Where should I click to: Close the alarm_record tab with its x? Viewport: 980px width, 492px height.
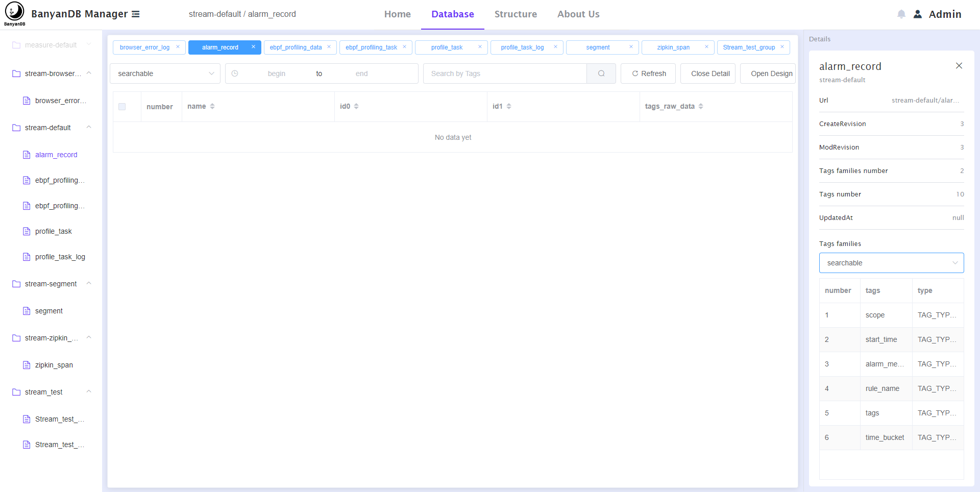pos(253,47)
